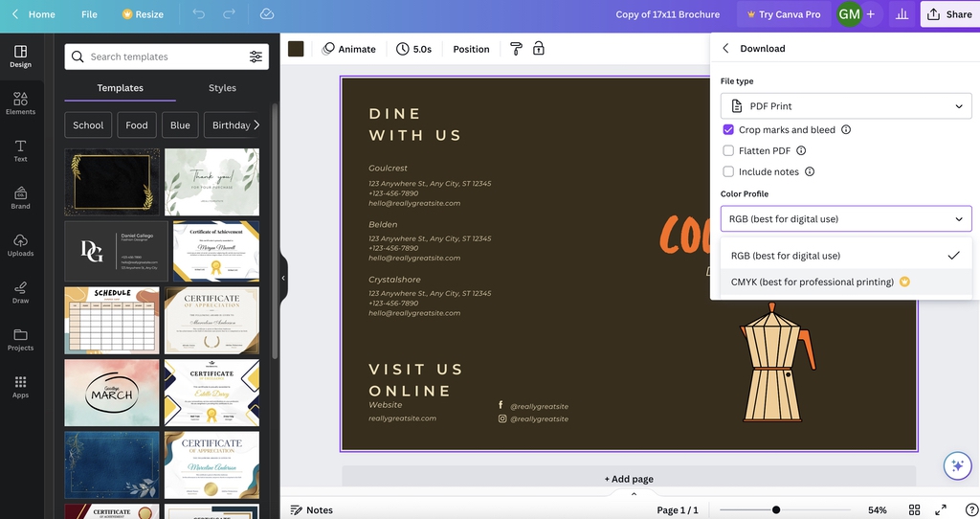Open the Elements panel
The height and width of the screenshot is (519, 980).
21,103
